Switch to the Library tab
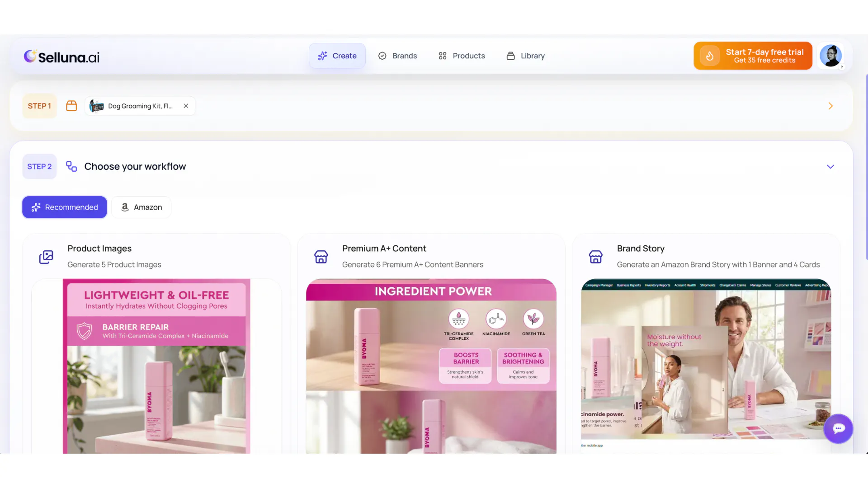The width and height of the screenshot is (868, 488). coord(526,56)
